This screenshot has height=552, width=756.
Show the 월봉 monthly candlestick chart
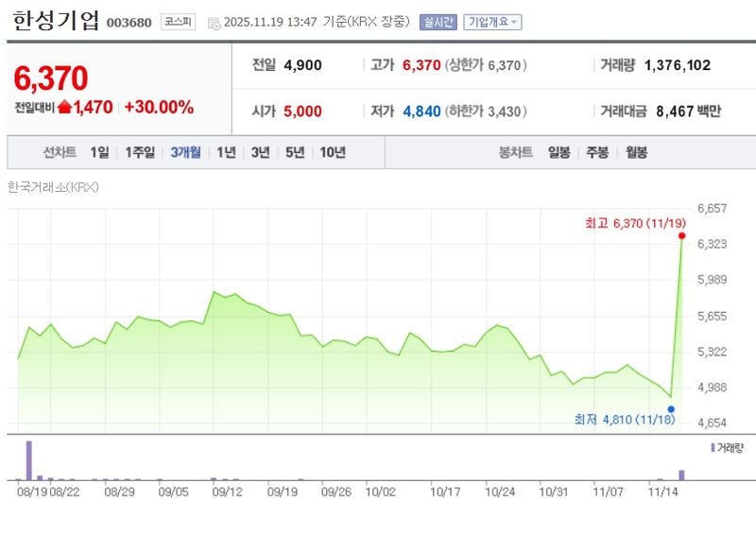[x=636, y=152]
